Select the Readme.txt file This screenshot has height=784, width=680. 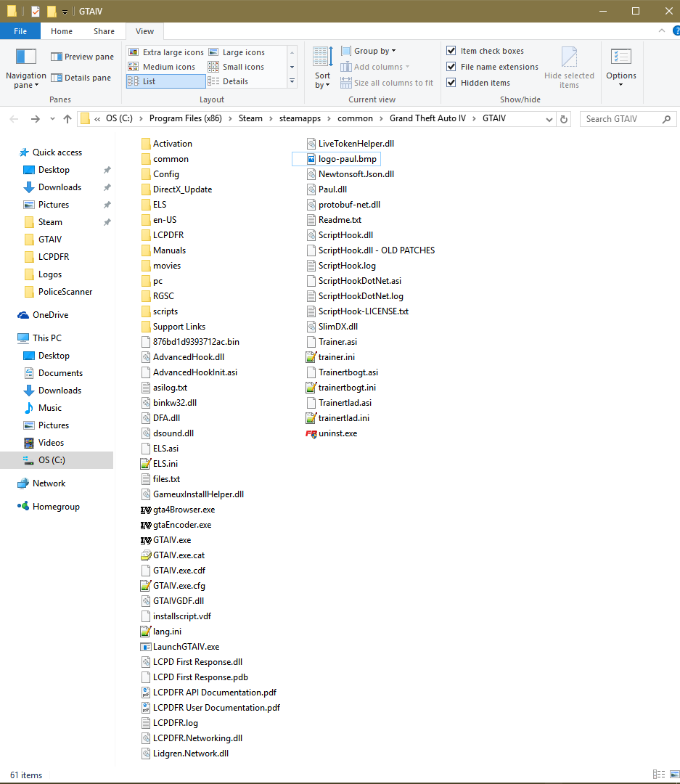pos(340,220)
